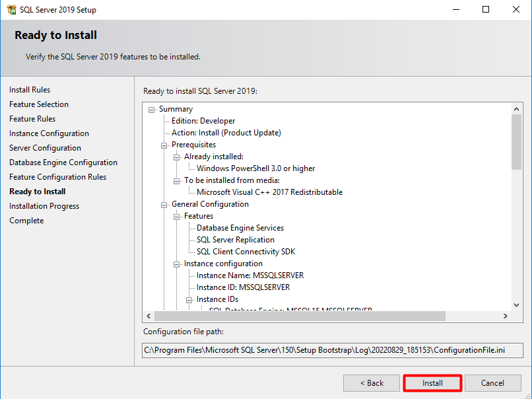Click the Back button
The width and height of the screenshot is (532, 399).
(x=372, y=383)
